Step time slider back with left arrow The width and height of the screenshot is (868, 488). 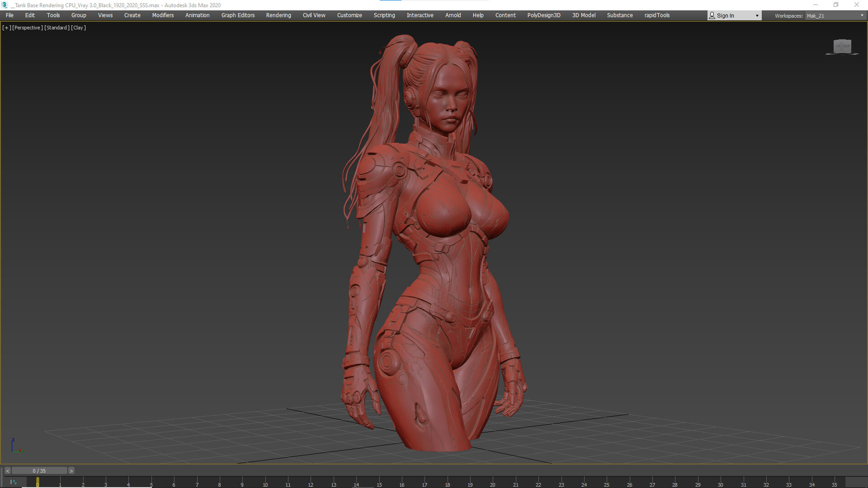point(7,471)
